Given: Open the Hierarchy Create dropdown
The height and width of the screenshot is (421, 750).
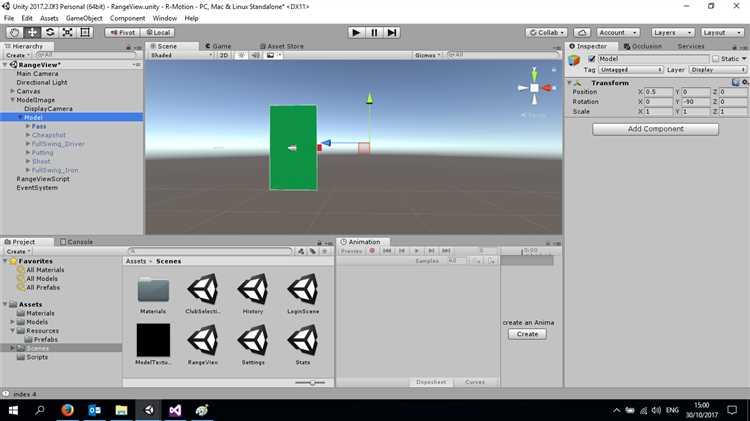Looking at the screenshot, I should (x=18, y=55).
